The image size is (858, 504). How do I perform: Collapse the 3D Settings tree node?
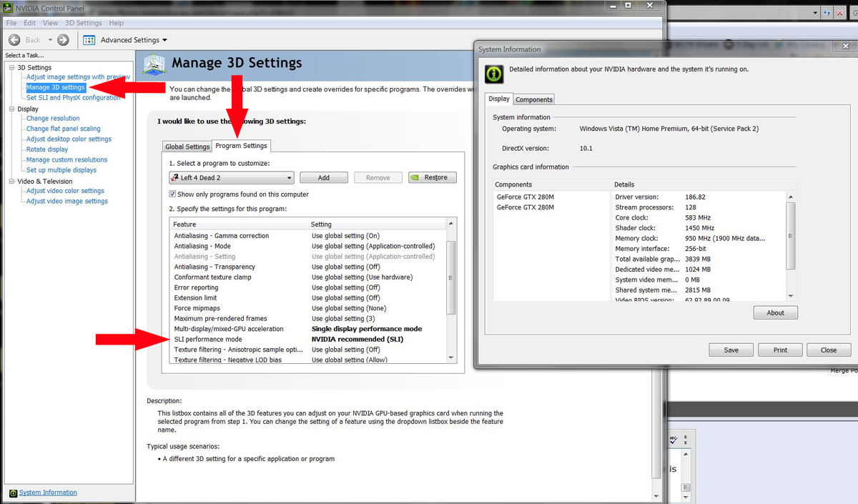[x=11, y=68]
